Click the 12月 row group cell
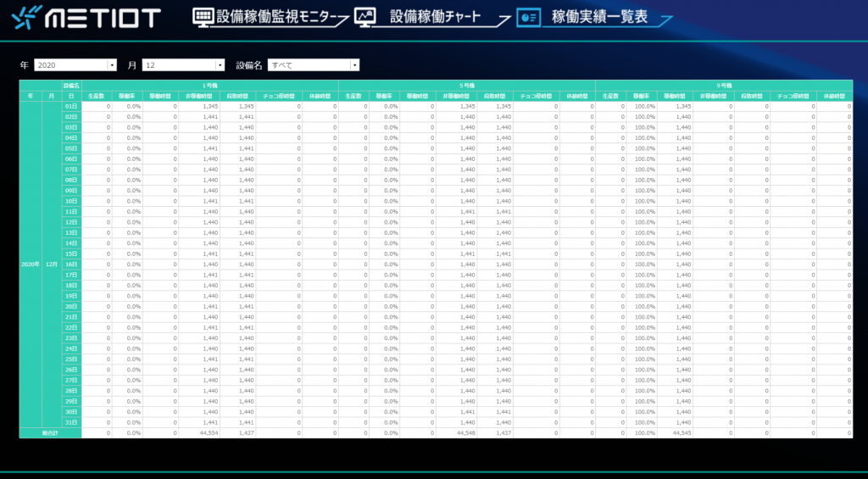Viewport: 868px width, 479px height. pyautogui.click(x=52, y=265)
